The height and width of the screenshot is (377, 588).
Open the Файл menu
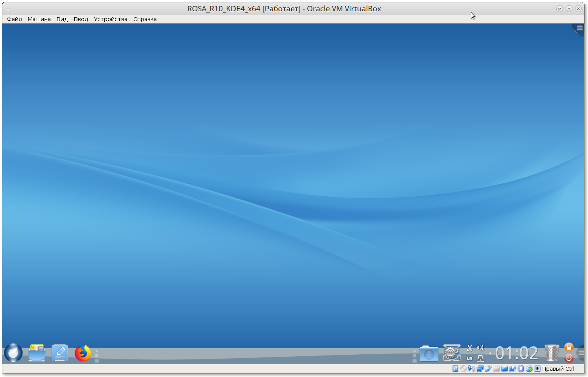point(14,19)
